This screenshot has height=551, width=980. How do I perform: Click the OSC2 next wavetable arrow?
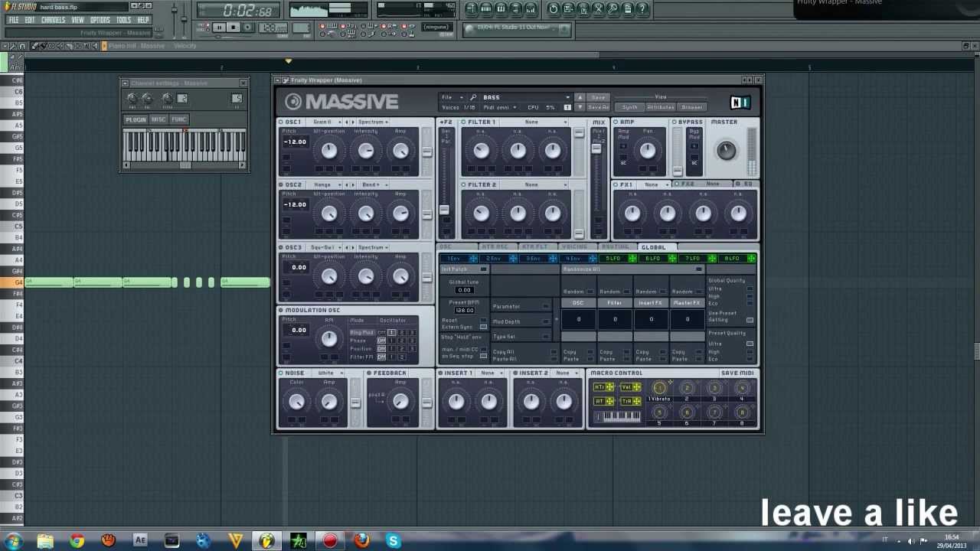click(x=353, y=184)
